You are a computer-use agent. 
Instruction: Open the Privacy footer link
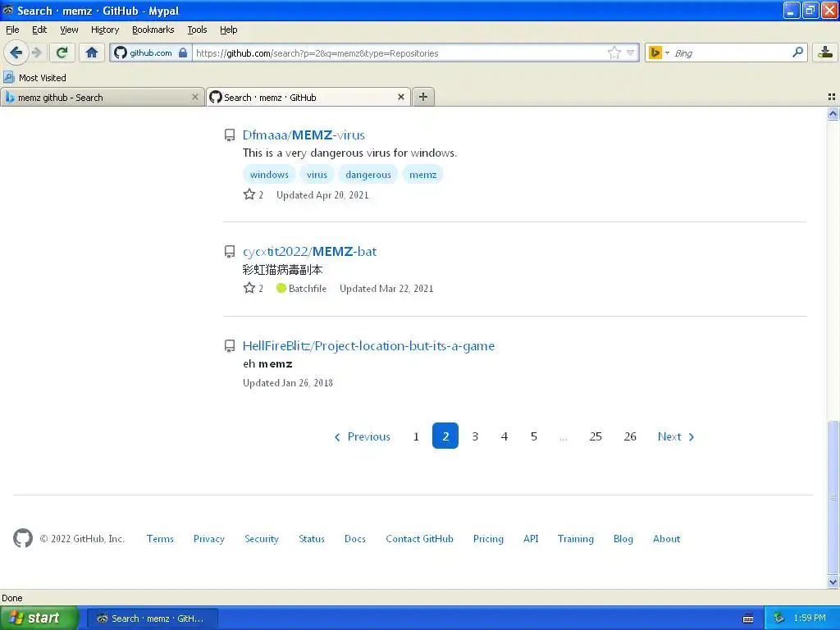(209, 539)
